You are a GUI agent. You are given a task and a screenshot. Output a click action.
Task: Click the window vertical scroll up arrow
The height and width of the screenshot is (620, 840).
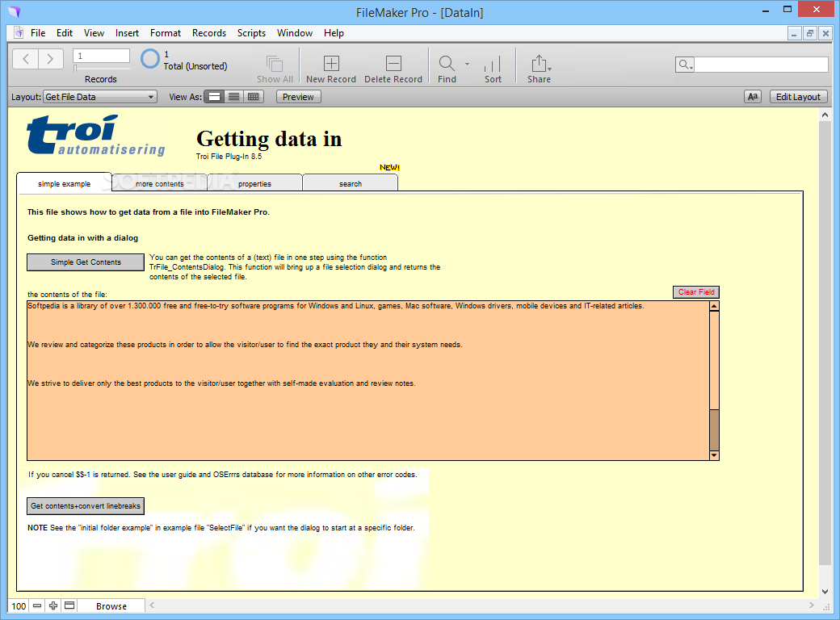tap(825, 115)
